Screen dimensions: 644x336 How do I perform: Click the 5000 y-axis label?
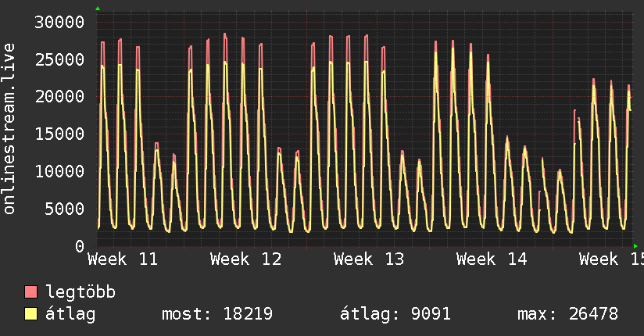[65, 209]
